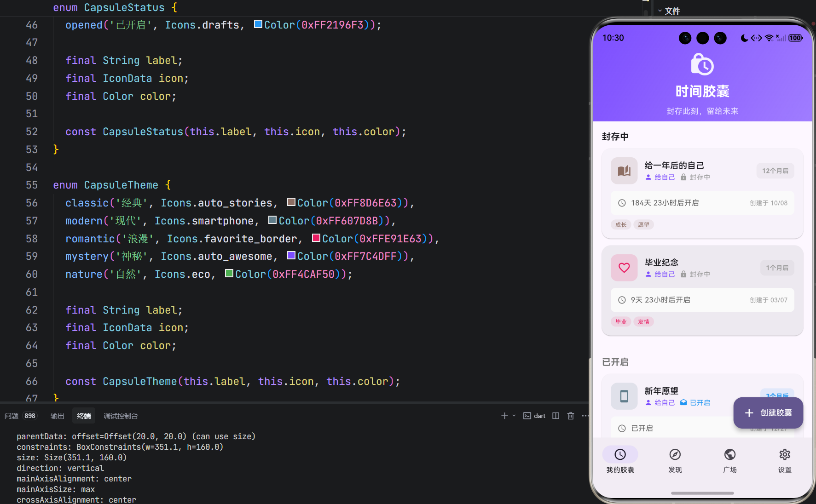
Task: Tap the phone home indicator bar
Action: coord(702,493)
